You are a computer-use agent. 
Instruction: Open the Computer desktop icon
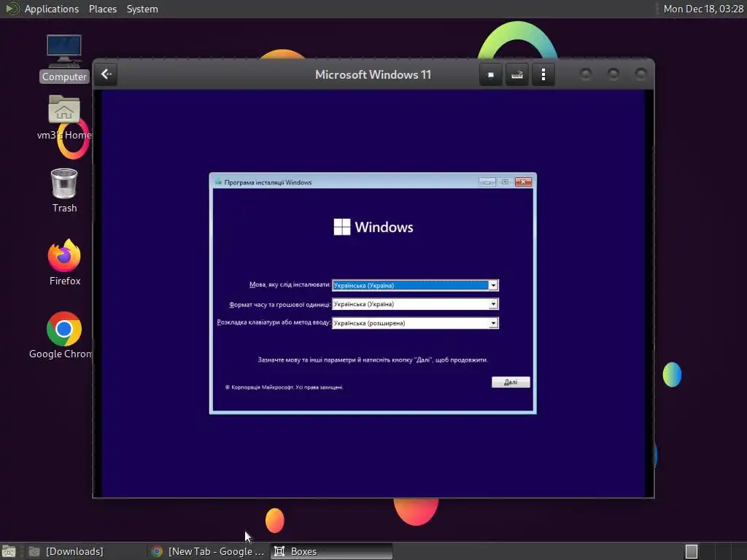pos(64,58)
